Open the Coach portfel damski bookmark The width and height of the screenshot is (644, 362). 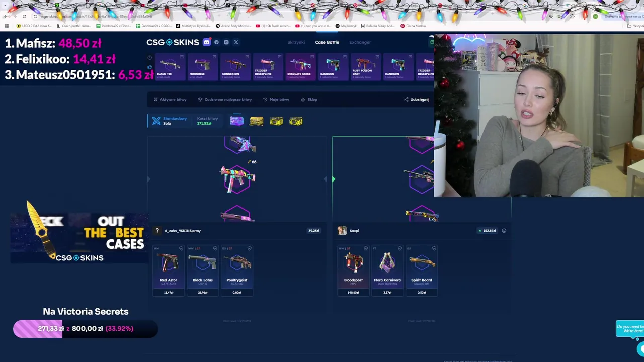click(74, 26)
